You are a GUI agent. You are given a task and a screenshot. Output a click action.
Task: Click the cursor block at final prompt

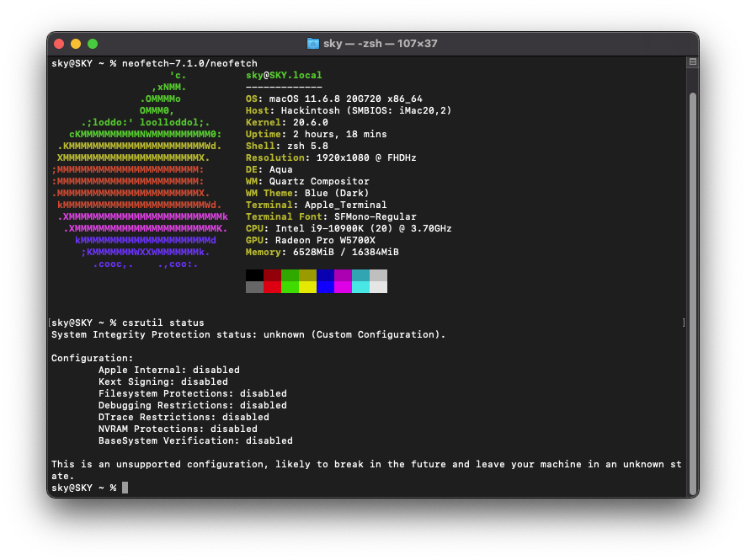point(125,488)
